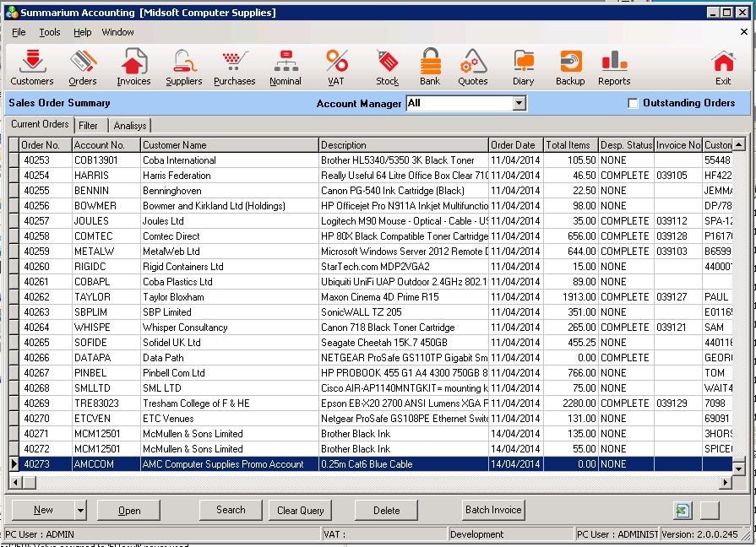The image size is (756, 547).
Task: Switch to the Current Orders tab
Action: (x=40, y=124)
